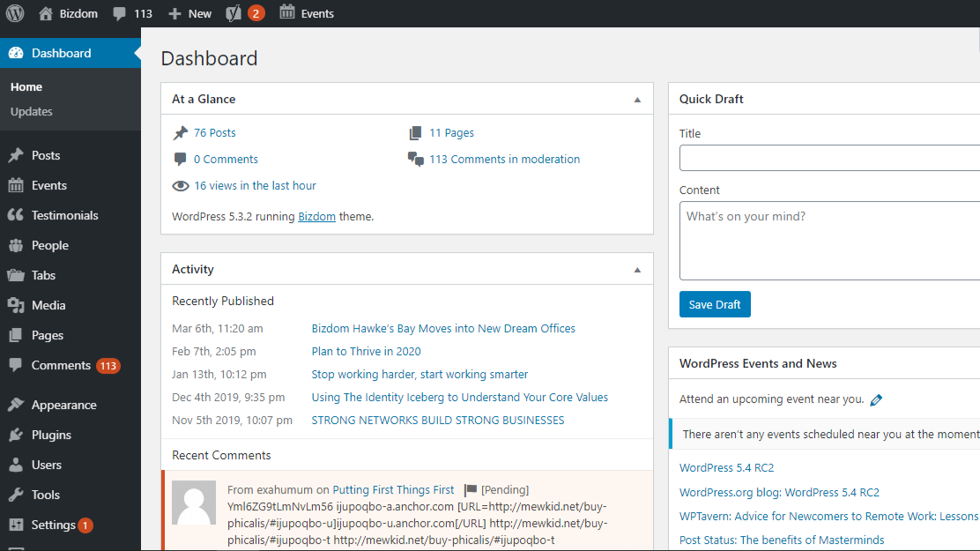The image size is (980, 551).
Task: Open Stop working harder post link
Action: 419,374
